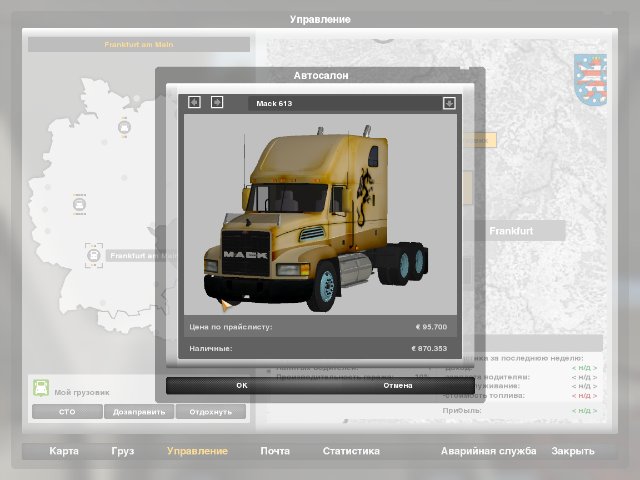This screenshot has width=640, height=480.
Task: Click the coat of arms emblem
Action: [x=590, y=80]
